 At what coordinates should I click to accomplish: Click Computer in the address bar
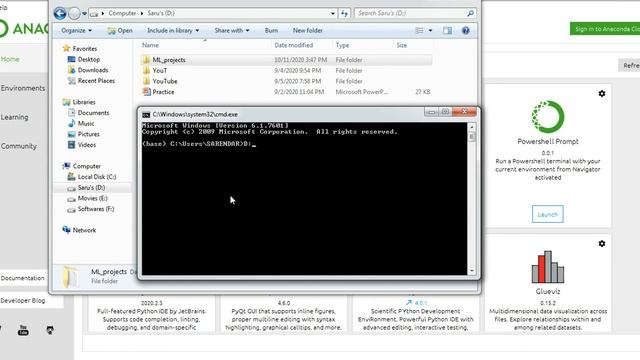point(122,13)
